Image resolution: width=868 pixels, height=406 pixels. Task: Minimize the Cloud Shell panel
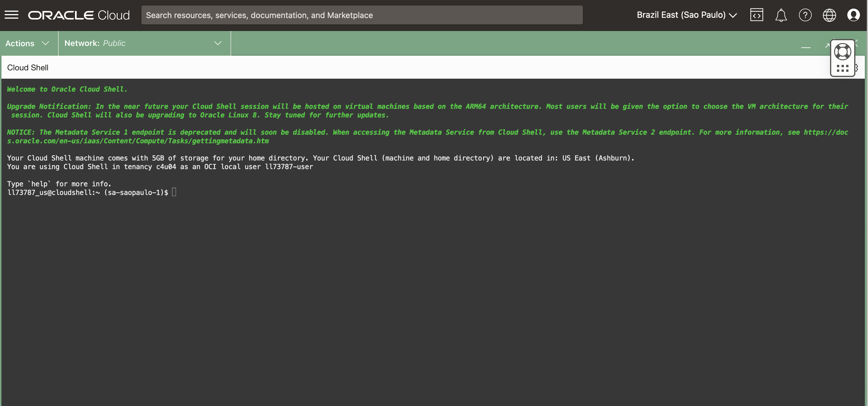click(806, 47)
